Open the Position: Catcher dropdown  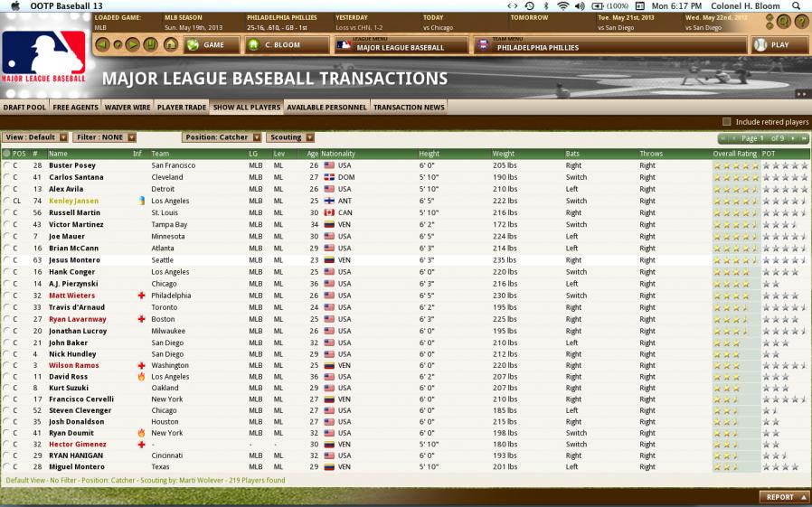pos(222,137)
